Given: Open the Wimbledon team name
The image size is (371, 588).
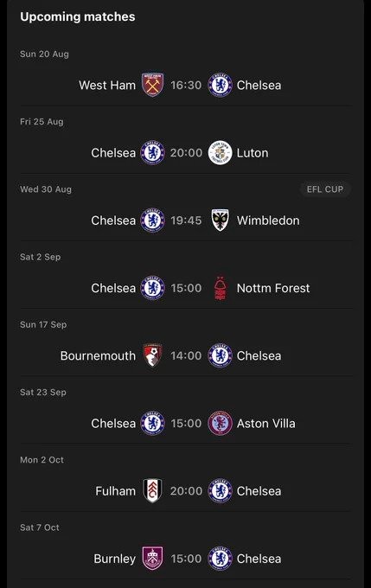Looking at the screenshot, I should coord(268,220).
